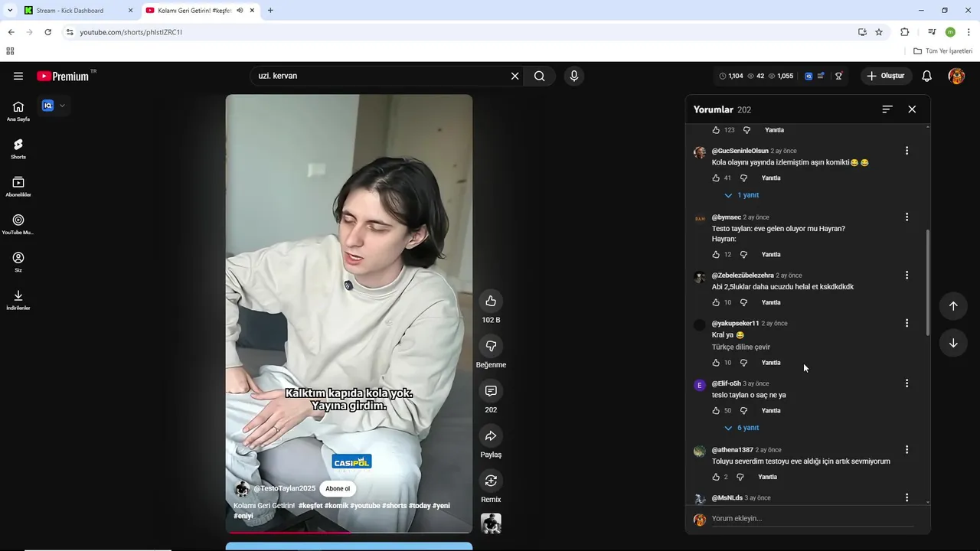Dislike the Short video (Beğenme)
This screenshot has height=551, width=980.
[x=491, y=346]
